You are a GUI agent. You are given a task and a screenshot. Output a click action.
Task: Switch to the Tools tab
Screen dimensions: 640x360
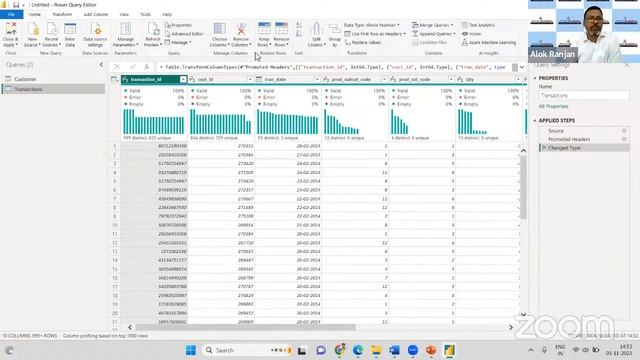(145, 14)
